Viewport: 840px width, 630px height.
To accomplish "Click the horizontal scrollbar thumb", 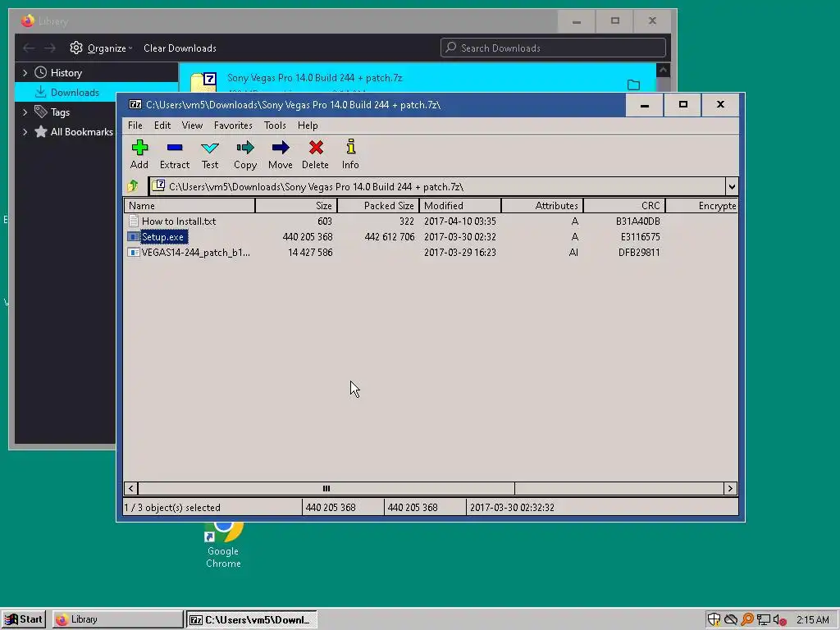I will pos(326,488).
